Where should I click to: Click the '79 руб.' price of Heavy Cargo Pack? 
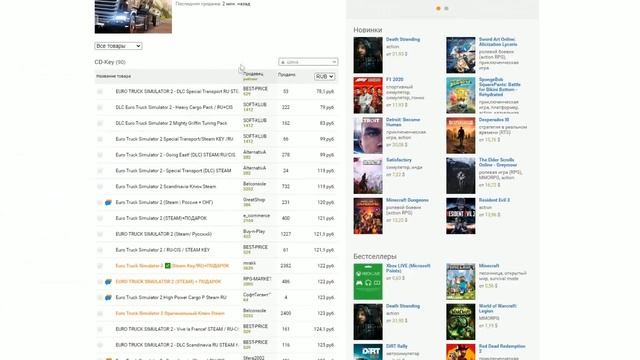327,107
